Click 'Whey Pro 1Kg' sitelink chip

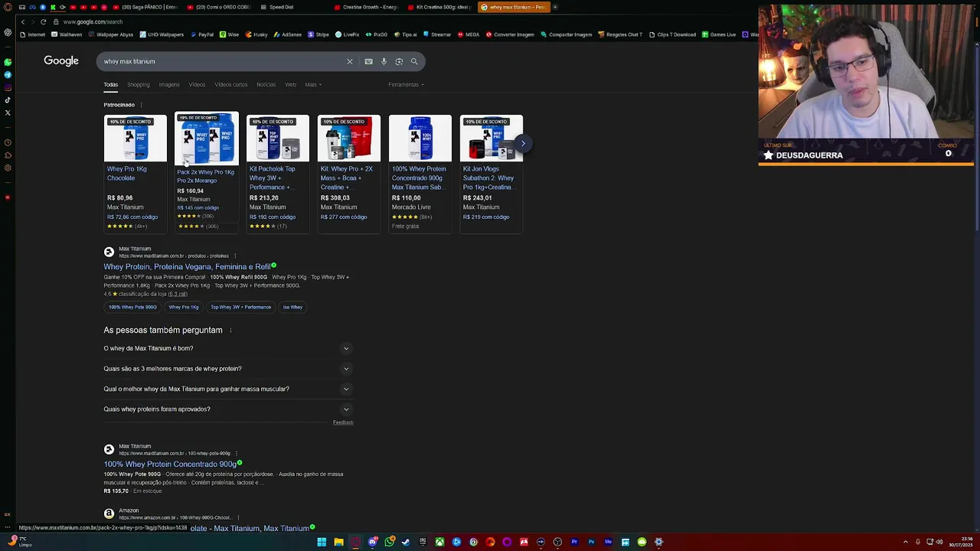pos(184,307)
